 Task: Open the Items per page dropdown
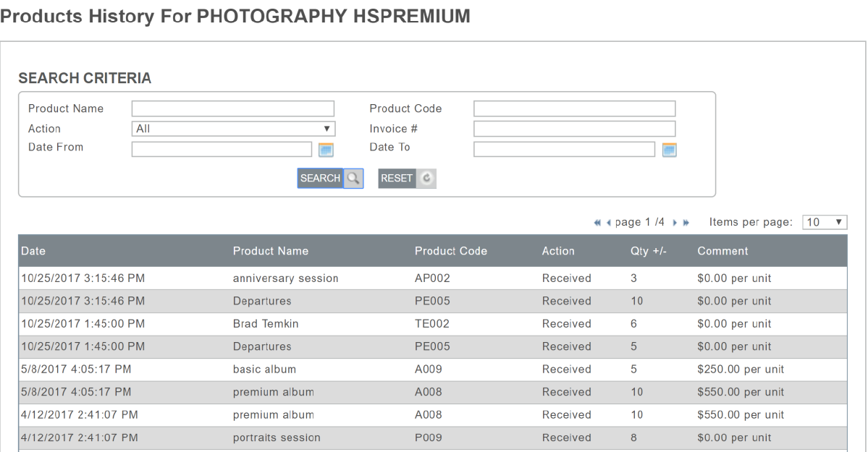pos(825,223)
